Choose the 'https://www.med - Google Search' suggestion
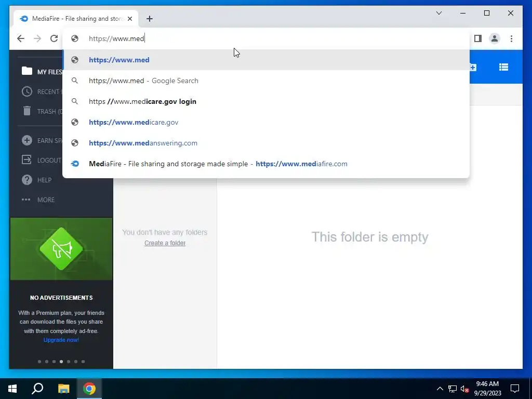Viewport: 532px width, 399px height. click(x=266, y=81)
